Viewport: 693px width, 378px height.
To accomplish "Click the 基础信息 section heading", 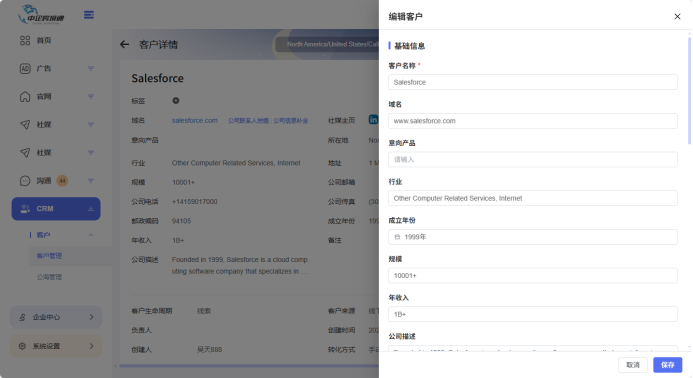I will [x=409, y=46].
